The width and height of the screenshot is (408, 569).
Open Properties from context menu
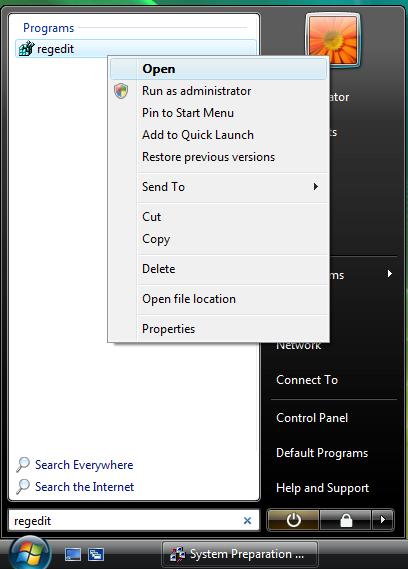[x=219, y=329]
